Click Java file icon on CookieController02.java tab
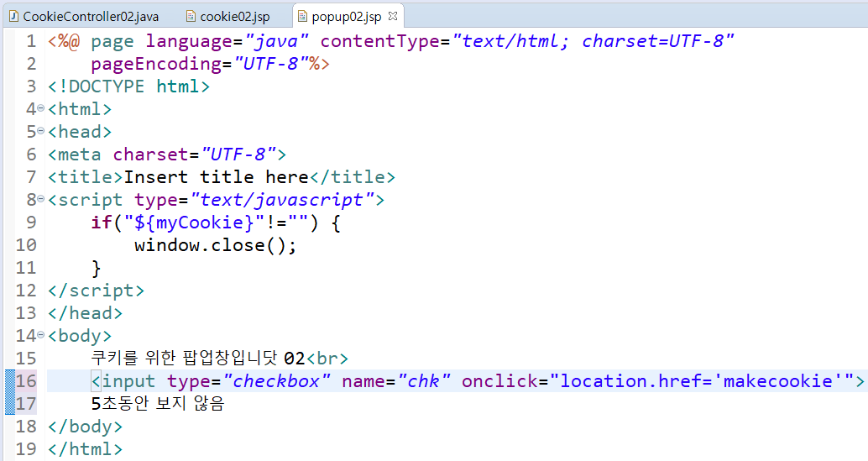Screen dimensions: 868x461 pos(13,17)
